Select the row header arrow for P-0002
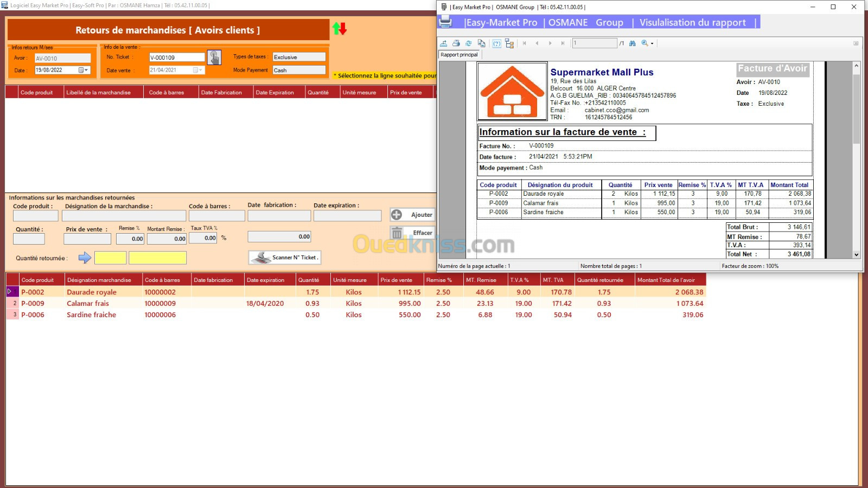The width and height of the screenshot is (868, 488). [x=12, y=292]
